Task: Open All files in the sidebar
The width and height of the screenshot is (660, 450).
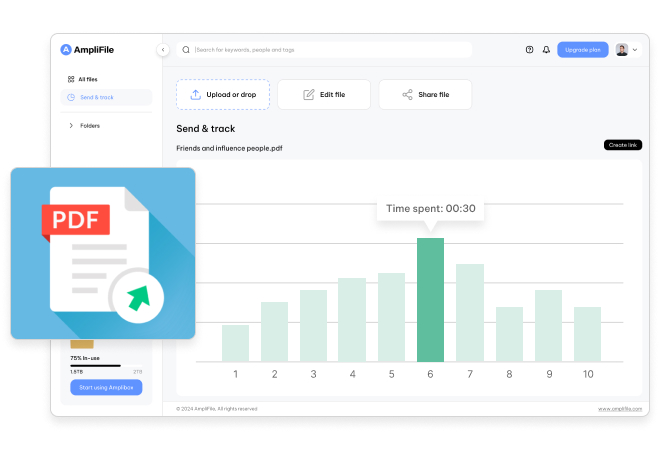Action: tap(88, 79)
